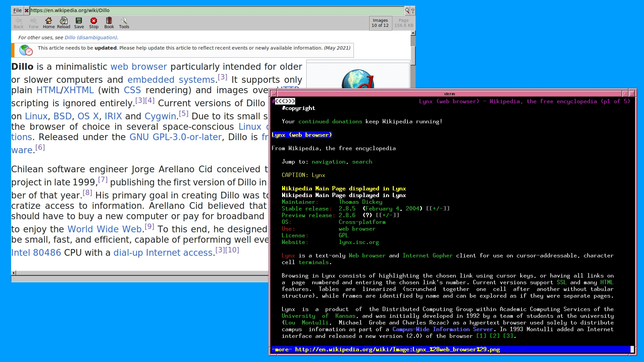Click the February 4 link in Lynx
The height and width of the screenshot is (362, 644).
coord(382,208)
